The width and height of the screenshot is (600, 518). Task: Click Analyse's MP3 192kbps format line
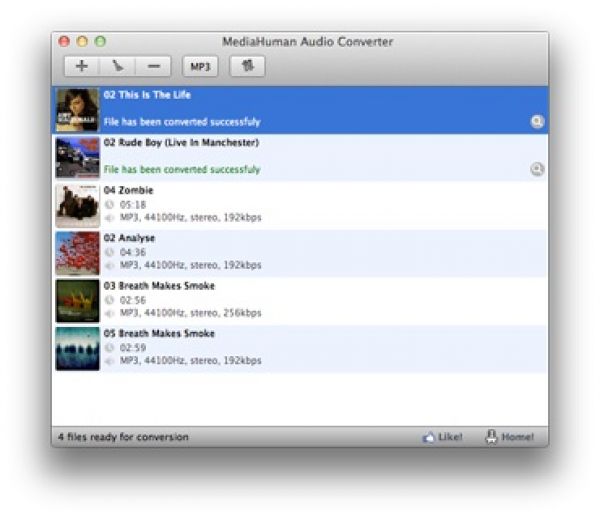(191, 265)
